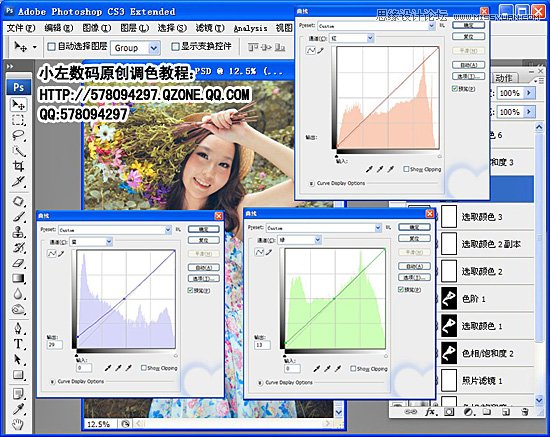The width and height of the screenshot is (550, 437).
Task: Select the Eraser tool
Action: coord(18,263)
